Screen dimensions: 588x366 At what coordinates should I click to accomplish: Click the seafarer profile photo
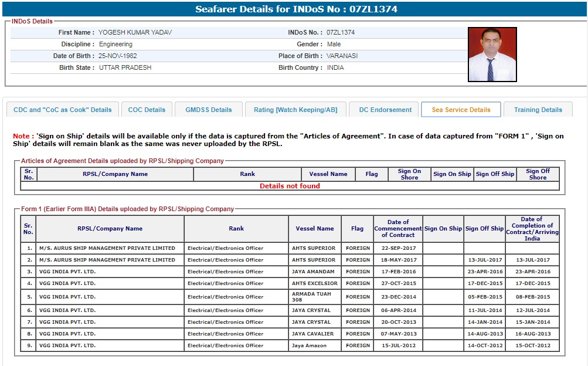(492, 54)
